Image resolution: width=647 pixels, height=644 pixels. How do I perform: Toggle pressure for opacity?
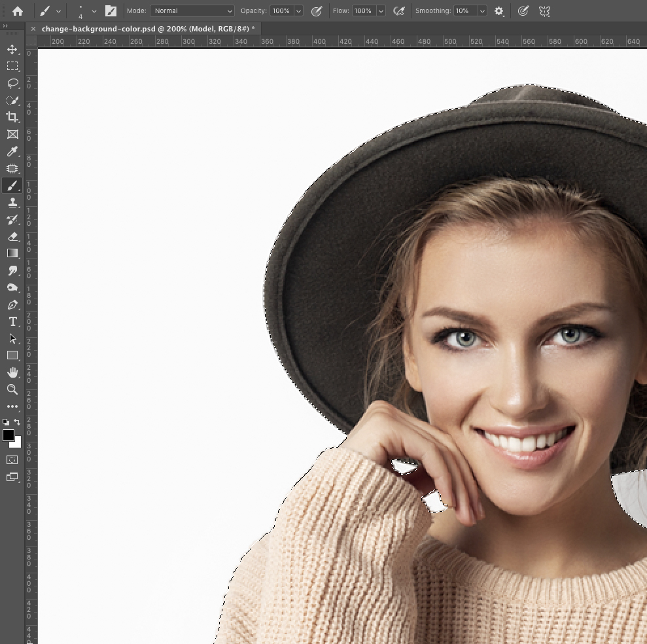[317, 11]
